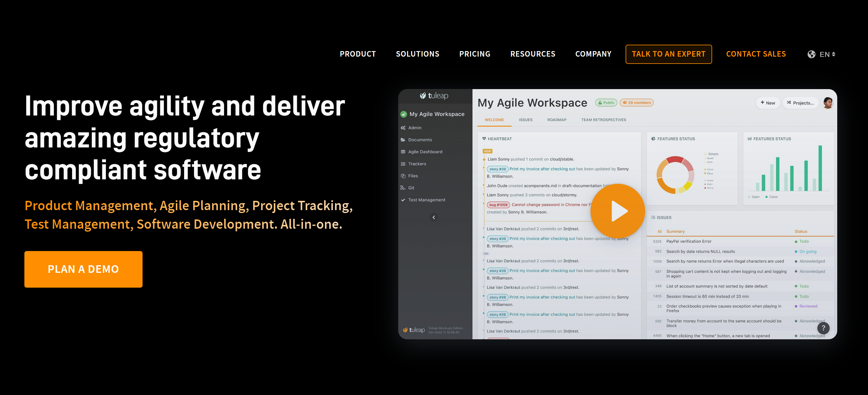Open issue Search by date returns NULL results
This screenshot has width=868, height=395.
click(x=700, y=252)
